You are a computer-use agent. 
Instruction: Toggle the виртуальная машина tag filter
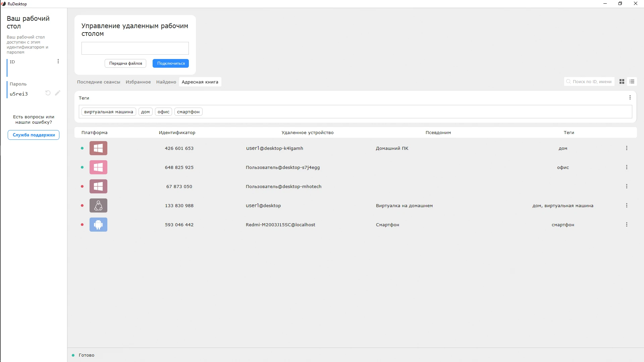coord(109,112)
